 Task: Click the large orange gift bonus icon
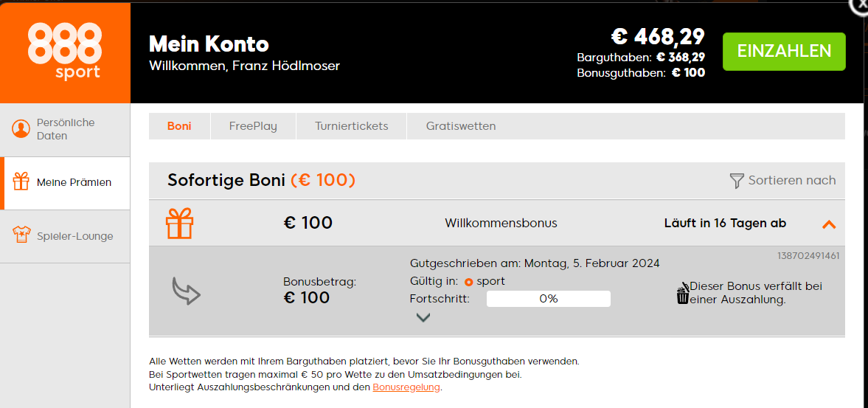click(179, 223)
